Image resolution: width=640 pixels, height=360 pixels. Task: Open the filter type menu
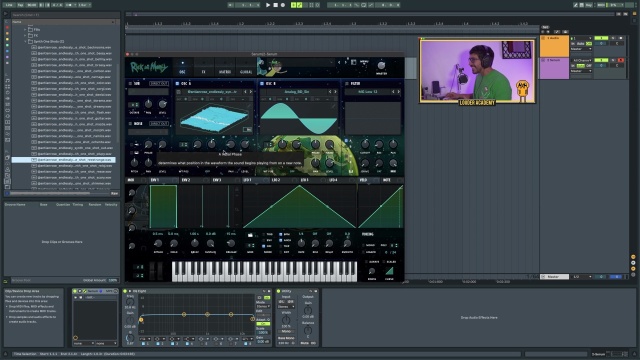pos(368,92)
